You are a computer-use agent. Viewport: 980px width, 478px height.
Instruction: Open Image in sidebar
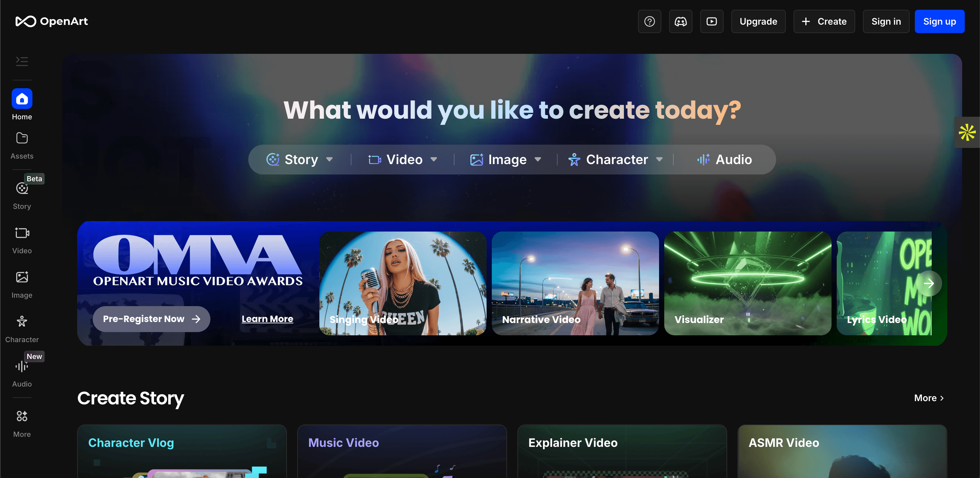pyautogui.click(x=22, y=285)
